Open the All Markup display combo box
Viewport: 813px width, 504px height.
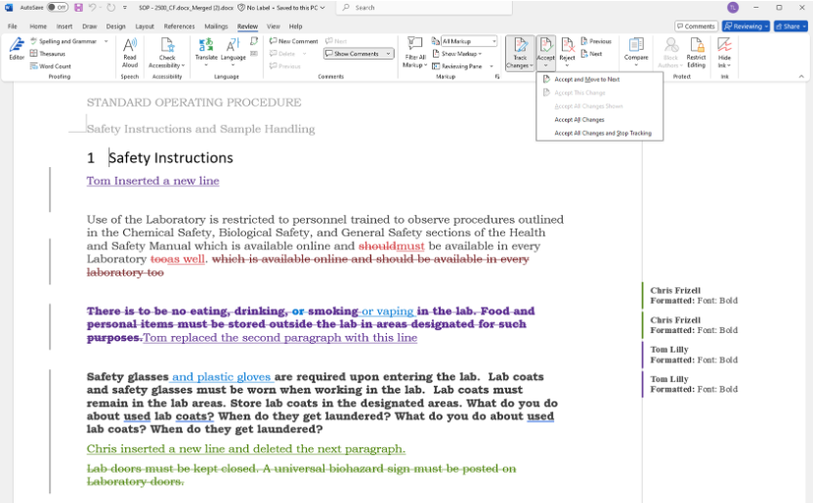(x=469, y=41)
